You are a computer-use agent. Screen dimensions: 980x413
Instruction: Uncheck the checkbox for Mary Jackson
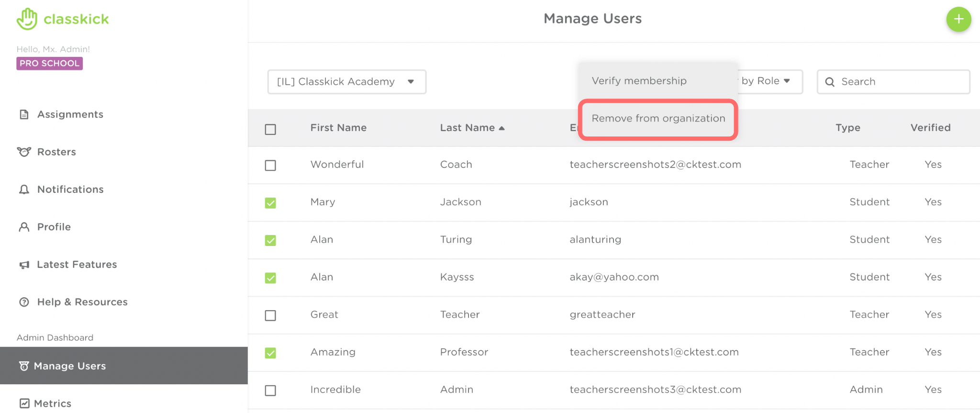point(270,203)
